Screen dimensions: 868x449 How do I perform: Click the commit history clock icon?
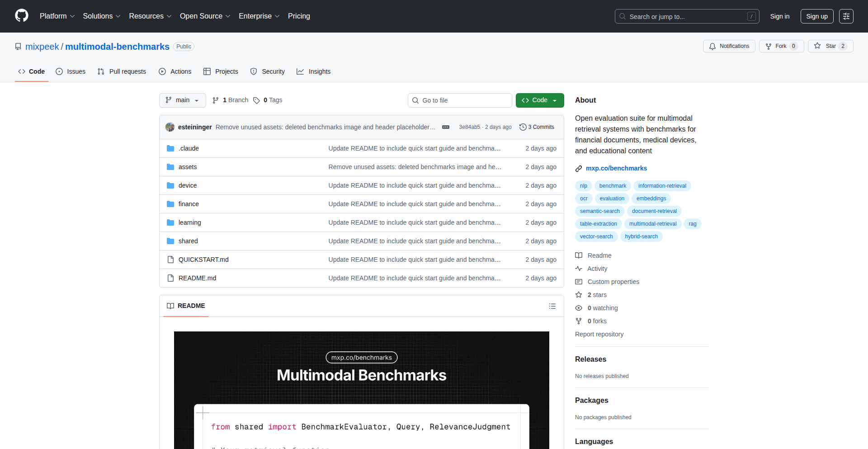click(524, 127)
